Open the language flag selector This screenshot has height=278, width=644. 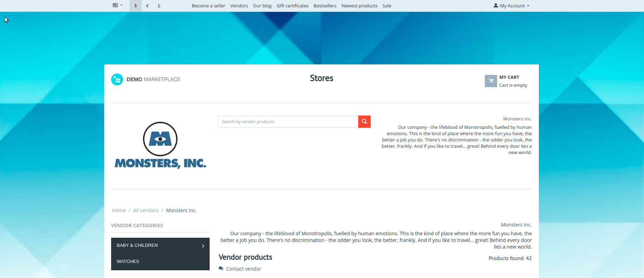coord(117,5)
